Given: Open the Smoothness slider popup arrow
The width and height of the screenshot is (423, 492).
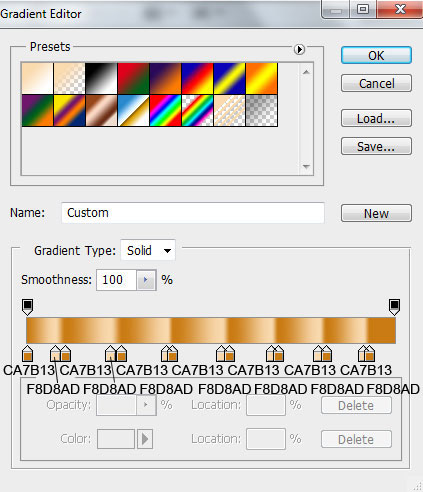Looking at the screenshot, I should (x=146, y=280).
